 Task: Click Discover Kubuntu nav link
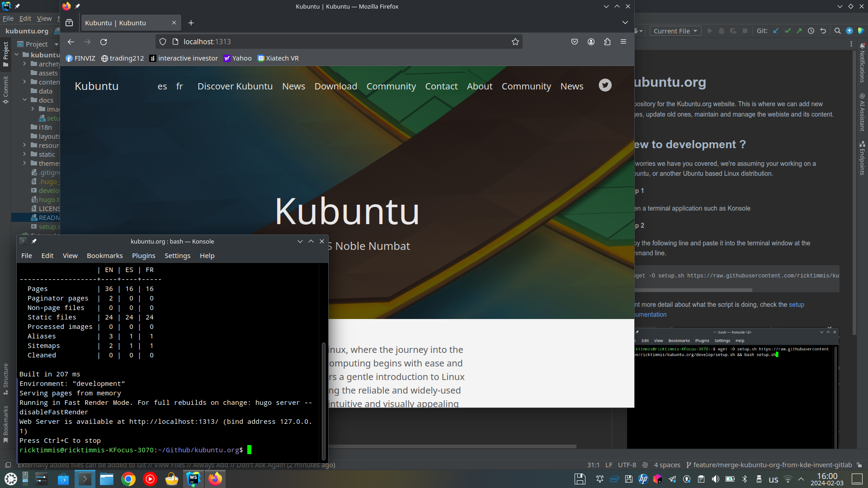(235, 86)
